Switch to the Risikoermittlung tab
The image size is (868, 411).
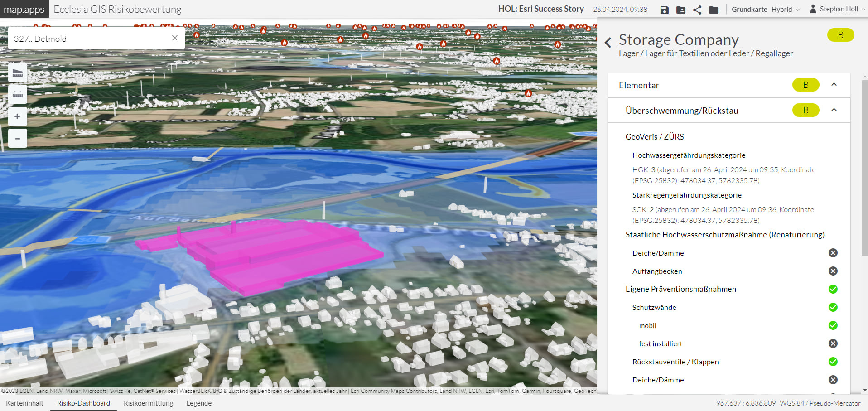tap(148, 403)
